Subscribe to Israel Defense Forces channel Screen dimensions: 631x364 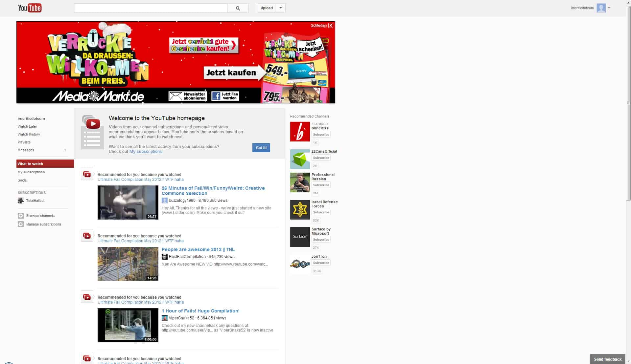coord(321,212)
